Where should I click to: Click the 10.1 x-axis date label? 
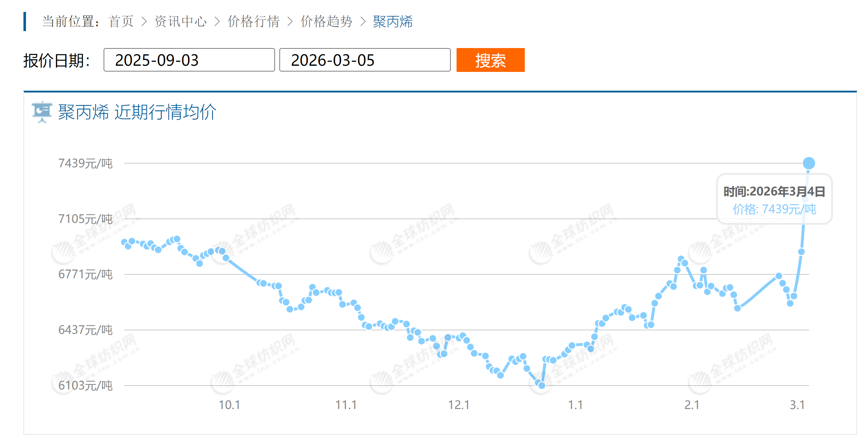(x=229, y=405)
